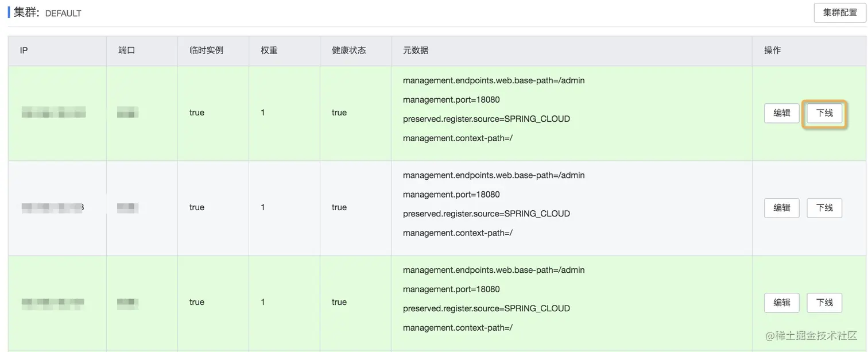Click the 操作 column header
The height and width of the screenshot is (352, 868).
(772, 51)
